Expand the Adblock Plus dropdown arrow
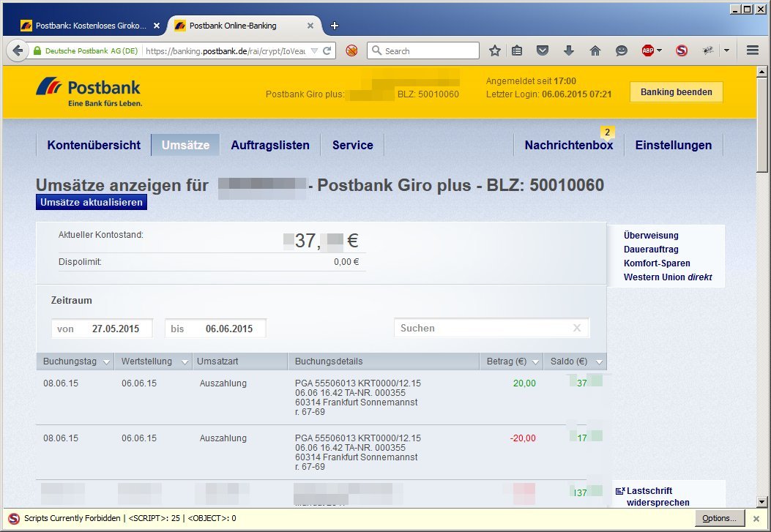This screenshot has width=771, height=532. tap(660, 50)
